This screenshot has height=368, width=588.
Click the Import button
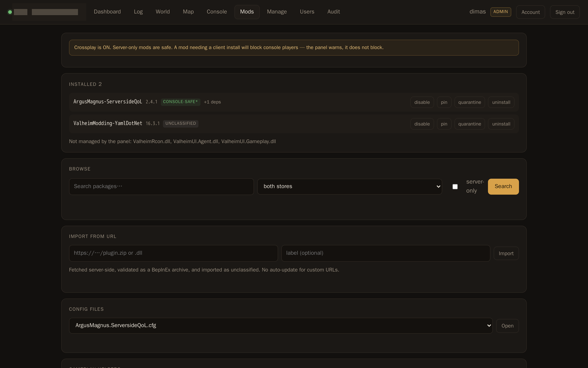pos(506,254)
